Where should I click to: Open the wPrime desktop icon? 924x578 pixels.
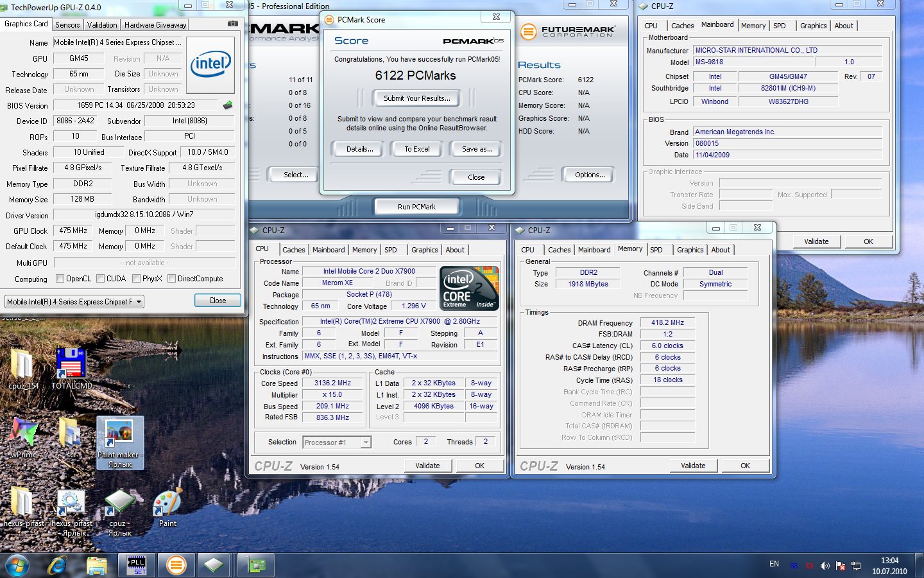click(x=24, y=437)
